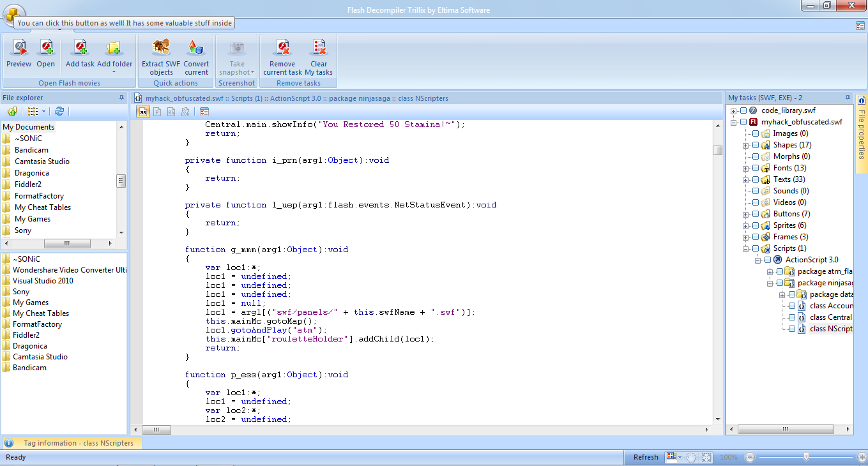
Task: Expand the Texts (33) node
Action: (746, 179)
